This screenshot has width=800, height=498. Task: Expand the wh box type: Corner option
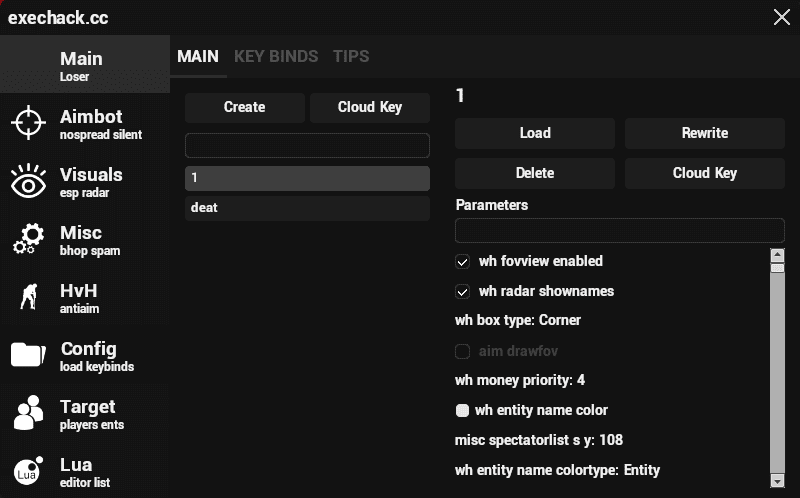[x=518, y=321]
